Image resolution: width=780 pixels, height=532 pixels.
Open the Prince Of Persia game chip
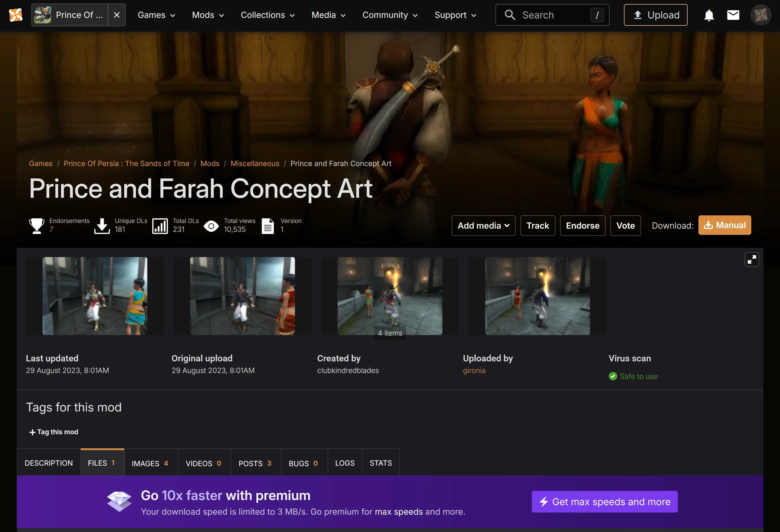pos(70,15)
